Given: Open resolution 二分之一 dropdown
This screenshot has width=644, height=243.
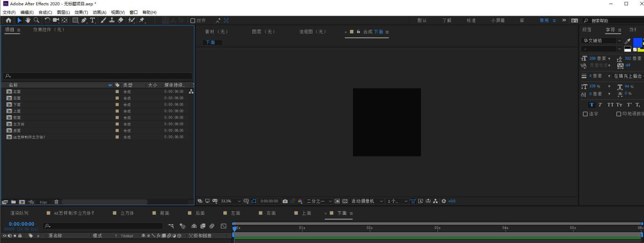Looking at the screenshot, I should click(319, 201).
